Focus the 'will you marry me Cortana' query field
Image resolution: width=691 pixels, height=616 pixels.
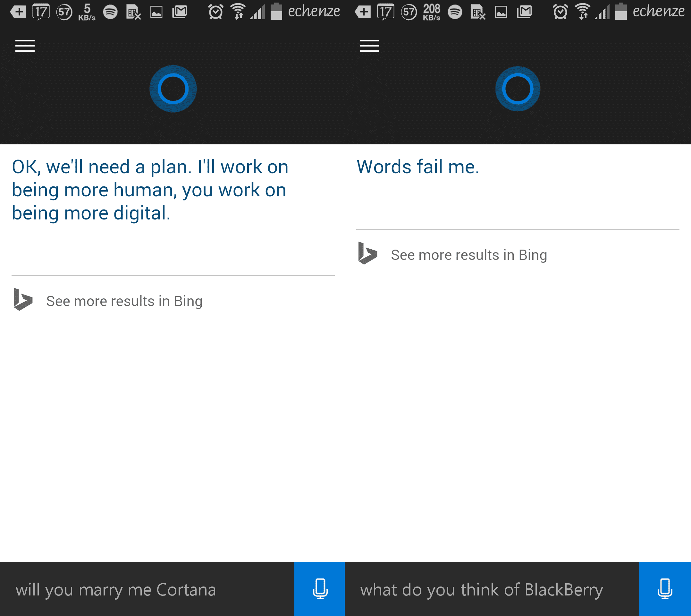point(147,589)
